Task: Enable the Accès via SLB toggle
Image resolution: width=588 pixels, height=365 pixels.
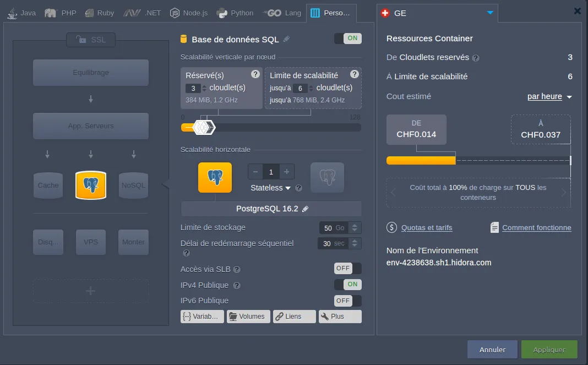Action: coord(348,269)
